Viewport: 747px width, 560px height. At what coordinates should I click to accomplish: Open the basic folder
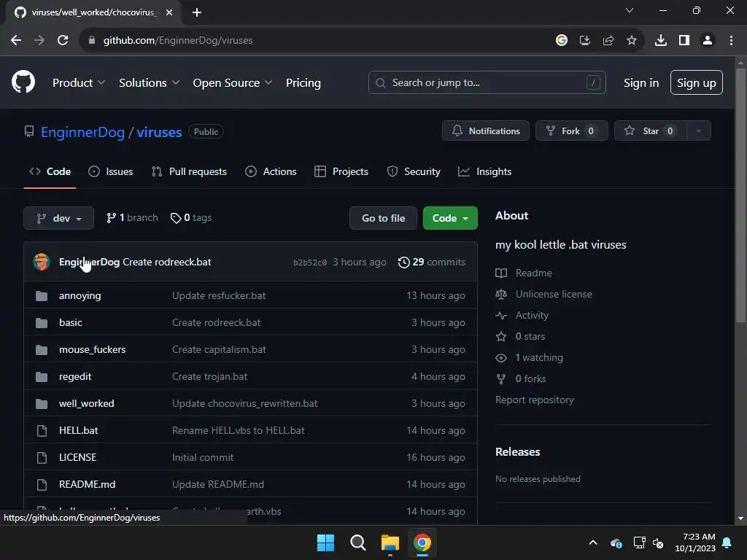pos(71,322)
